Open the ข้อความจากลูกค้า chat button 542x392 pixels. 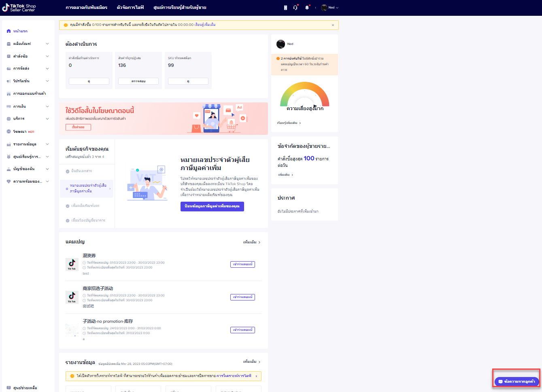point(516,381)
